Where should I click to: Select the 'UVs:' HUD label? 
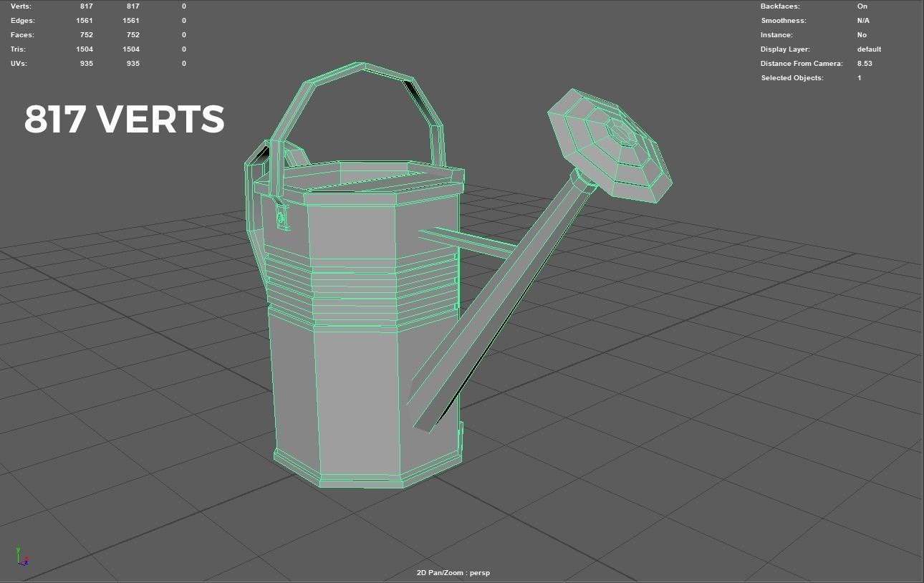pos(20,63)
